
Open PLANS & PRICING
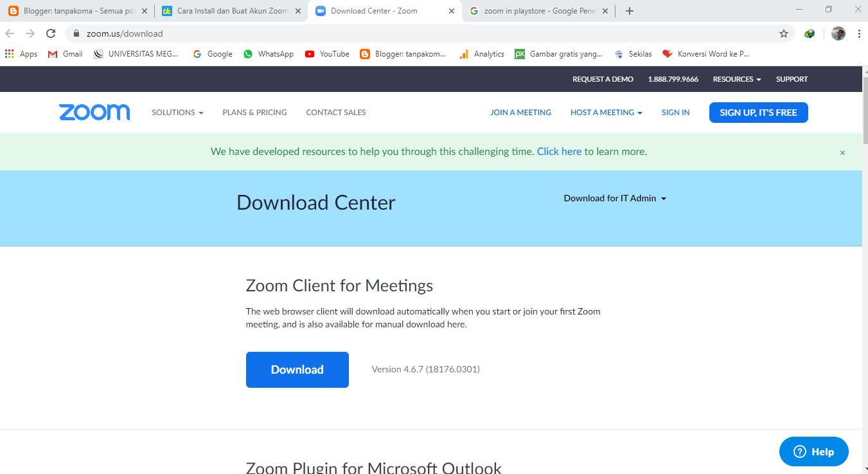(254, 113)
